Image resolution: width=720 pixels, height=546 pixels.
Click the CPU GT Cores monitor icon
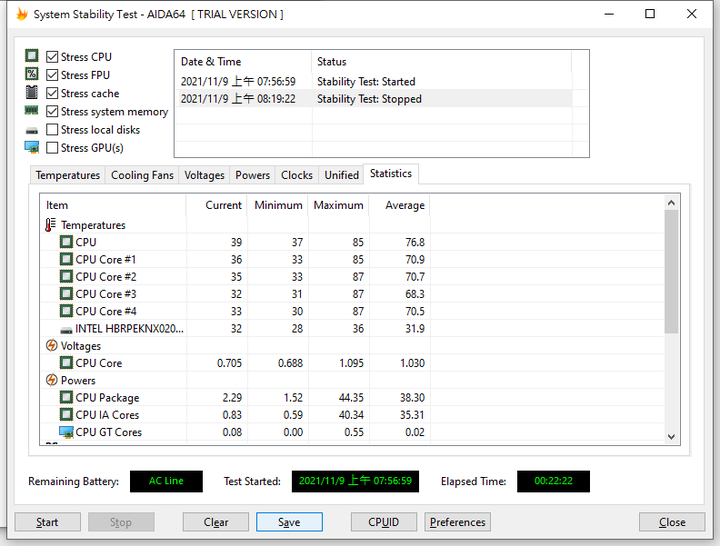pos(67,432)
